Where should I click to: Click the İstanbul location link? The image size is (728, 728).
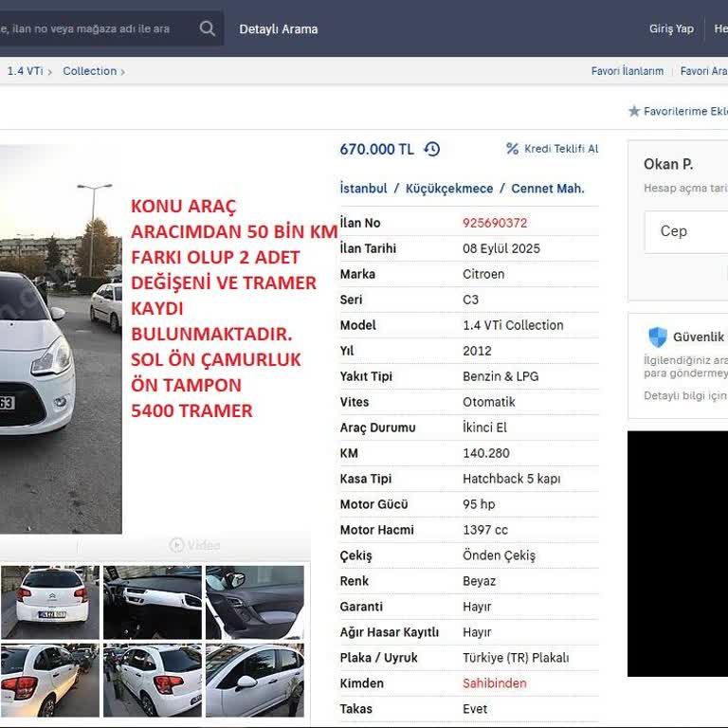point(364,189)
